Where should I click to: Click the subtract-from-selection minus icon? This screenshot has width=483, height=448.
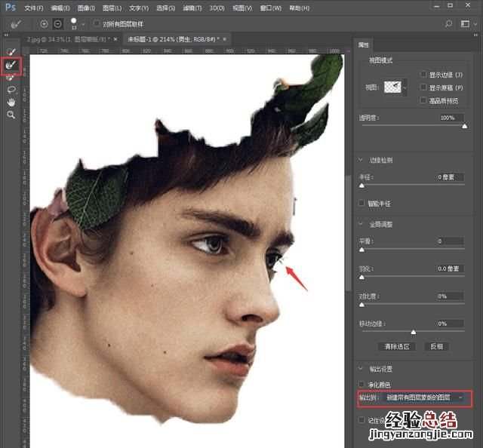coord(57,24)
